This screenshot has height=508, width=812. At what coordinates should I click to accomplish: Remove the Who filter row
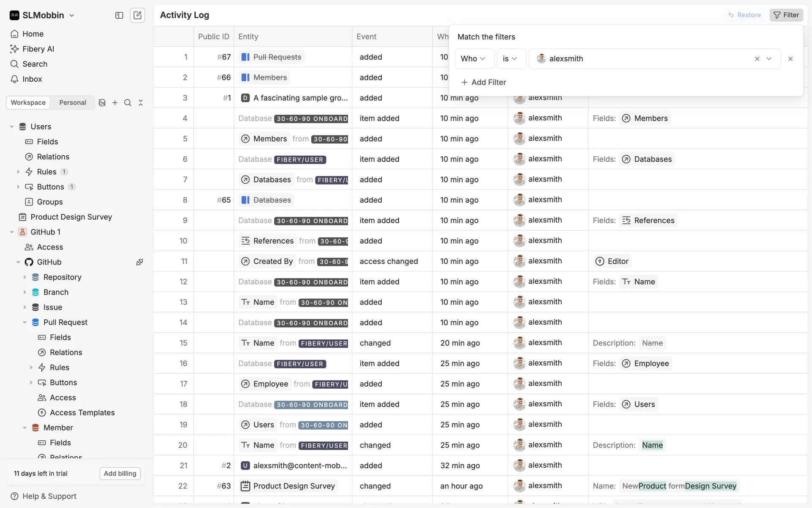point(790,59)
